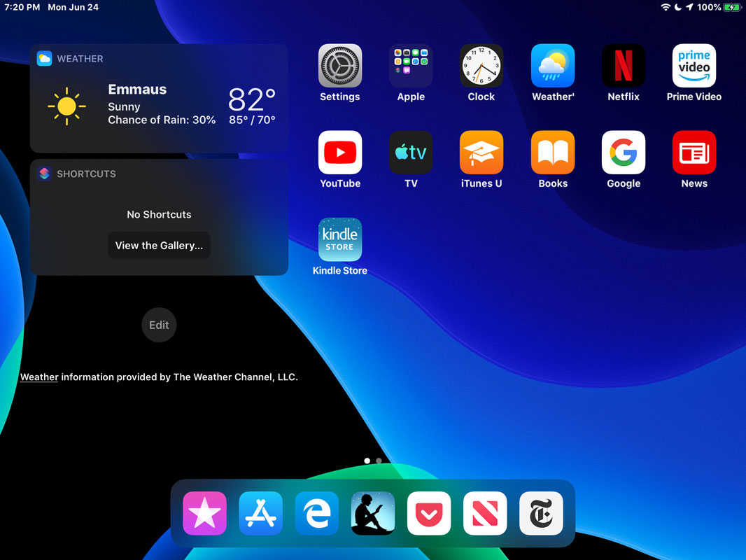Tap the first home screen page dot
746x560 pixels.
pyautogui.click(x=367, y=461)
